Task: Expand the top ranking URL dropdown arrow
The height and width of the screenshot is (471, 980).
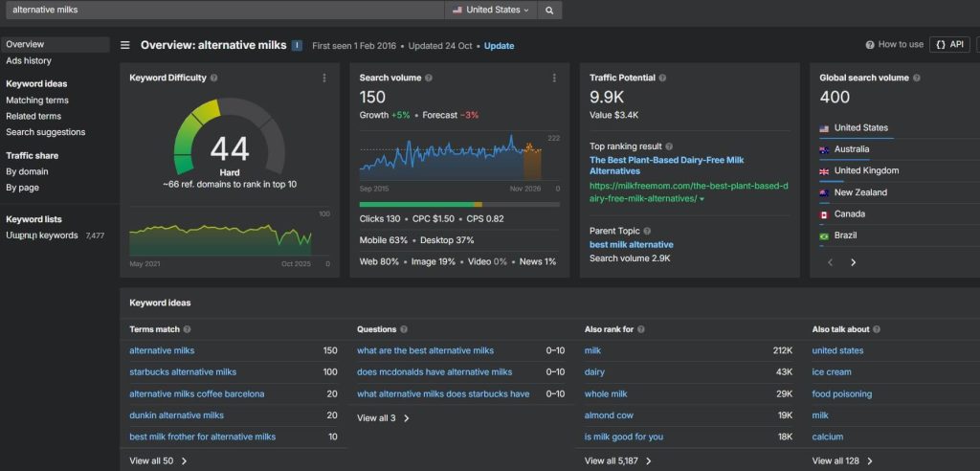Action: tap(702, 199)
